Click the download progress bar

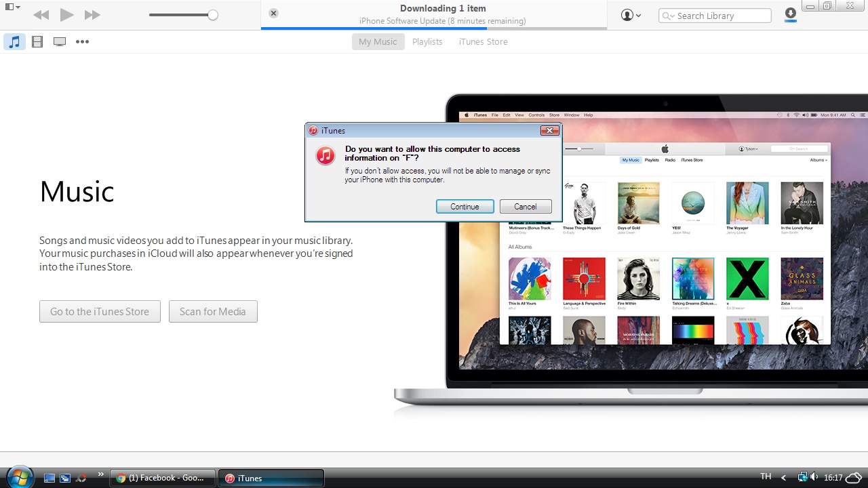(434, 28)
